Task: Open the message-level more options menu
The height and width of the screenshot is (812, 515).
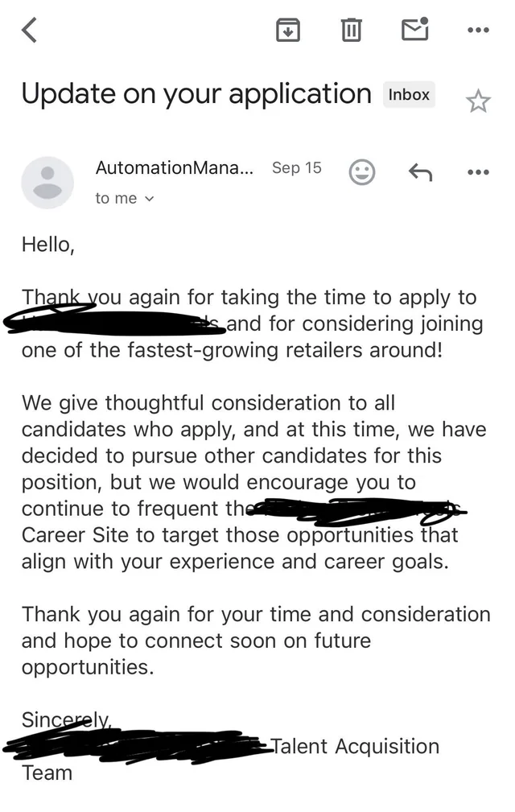Action: pos(477,171)
